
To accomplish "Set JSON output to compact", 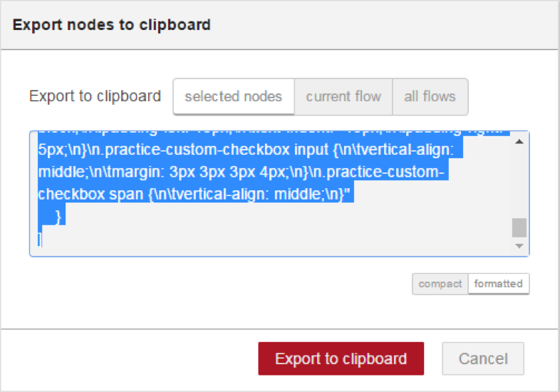I will (x=440, y=284).
